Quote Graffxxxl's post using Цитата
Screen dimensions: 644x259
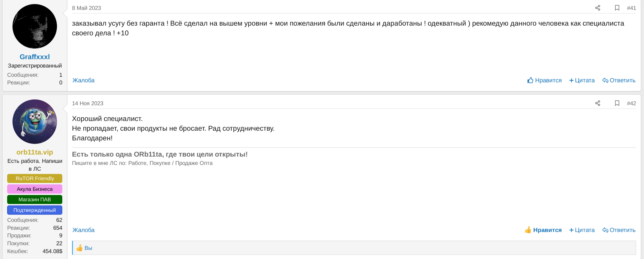(582, 80)
